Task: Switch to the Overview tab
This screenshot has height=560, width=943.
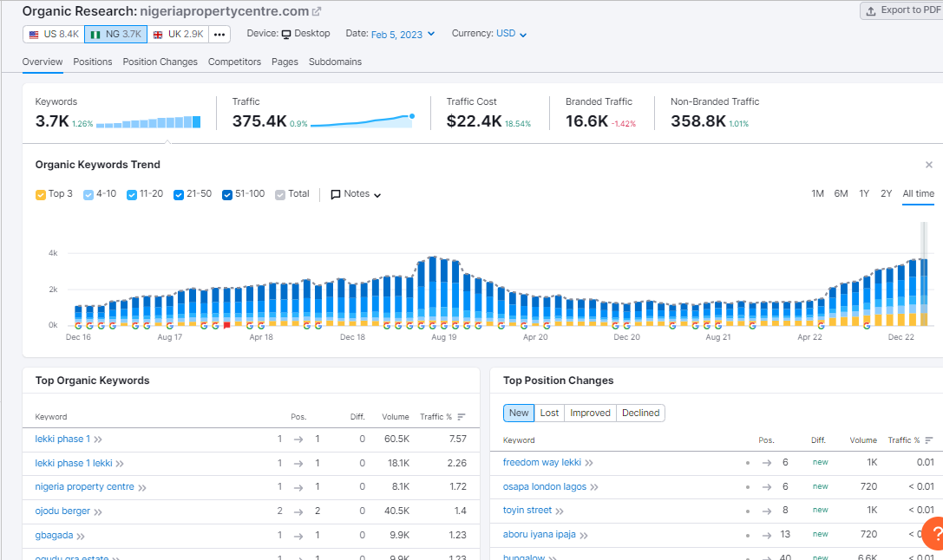Action: (x=43, y=62)
